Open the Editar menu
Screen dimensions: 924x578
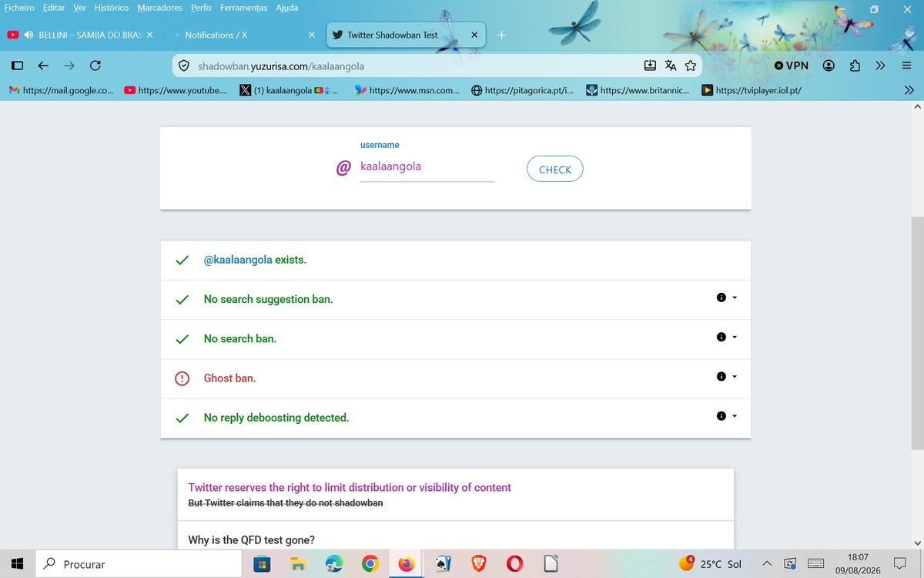coord(54,8)
